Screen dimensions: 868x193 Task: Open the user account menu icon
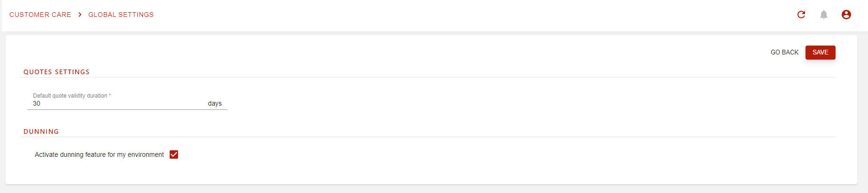pos(846,15)
